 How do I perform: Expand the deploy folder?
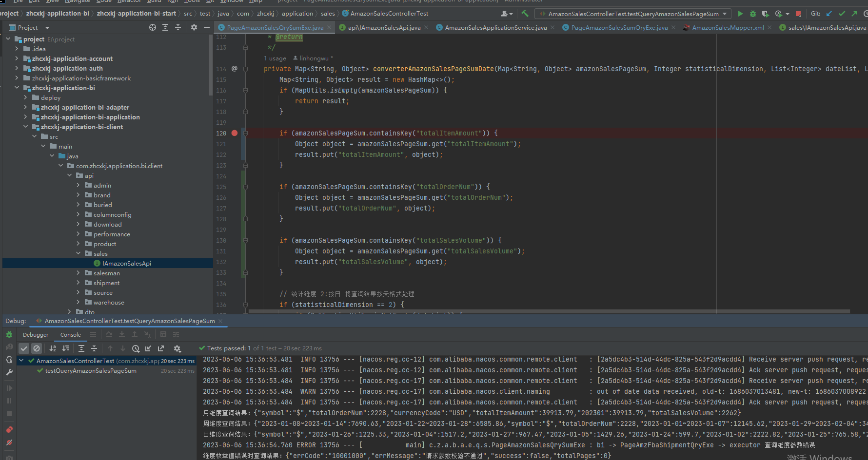click(x=25, y=97)
